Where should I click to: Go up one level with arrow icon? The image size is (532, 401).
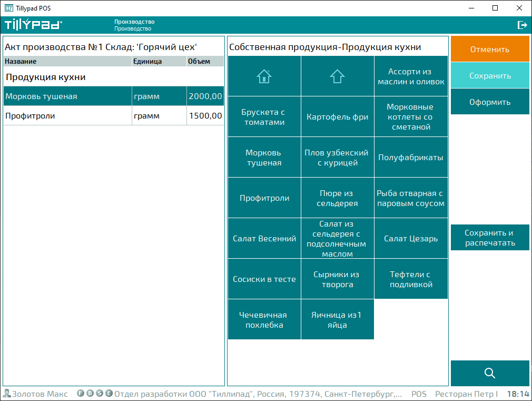[x=337, y=76]
